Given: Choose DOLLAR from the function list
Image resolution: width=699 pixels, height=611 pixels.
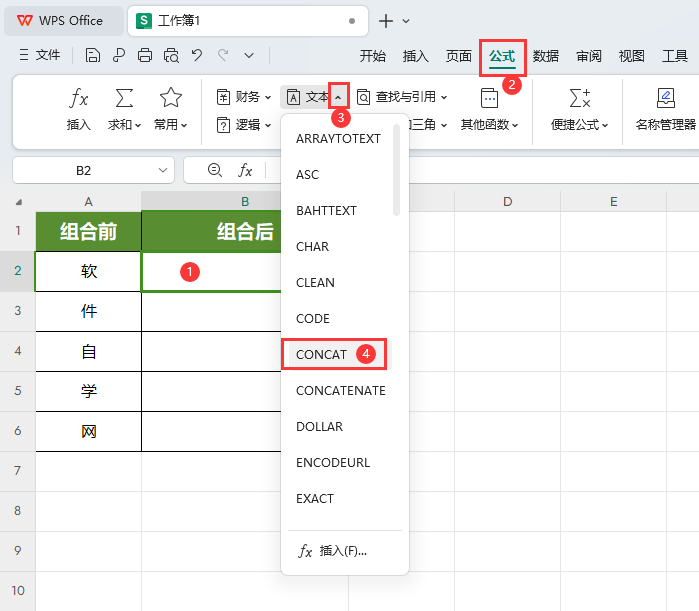Looking at the screenshot, I should point(338,426).
